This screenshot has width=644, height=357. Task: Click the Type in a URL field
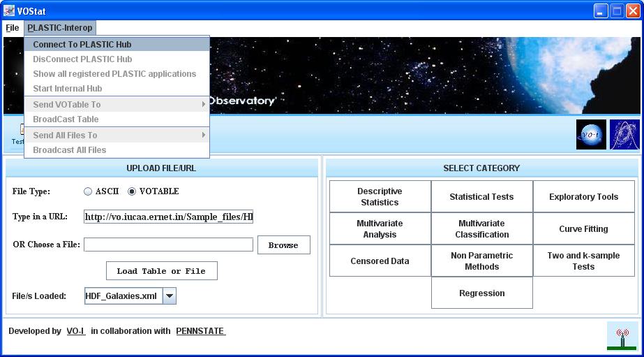168,217
